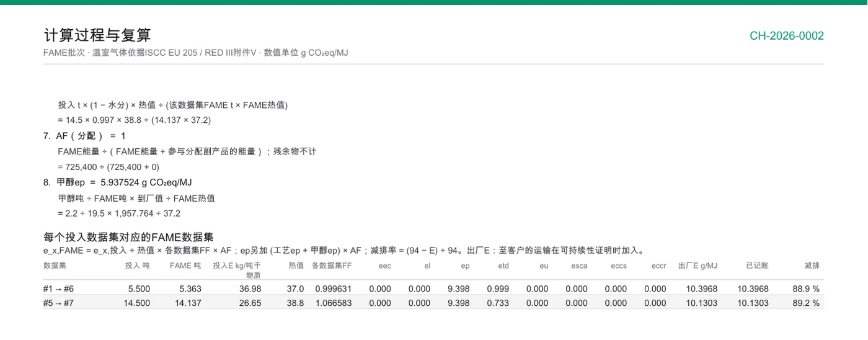The width and height of the screenshot is (868, 340).
Task: Click the esca column header
Action: (x=579, y=266)
